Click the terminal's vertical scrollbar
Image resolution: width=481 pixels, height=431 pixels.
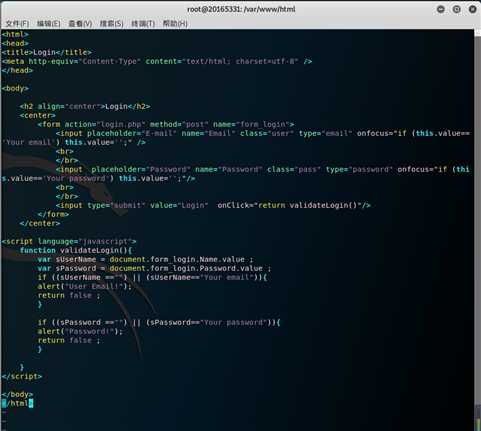pyautogui.click(x=477, y=230)
